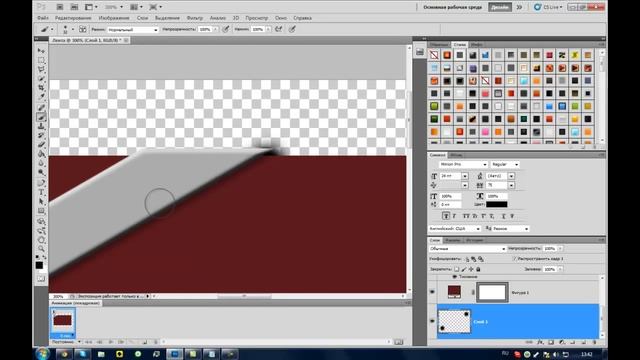Select the first animation frame thumbnail
The height and width of the screenshot is (360, 640).
click(x=63, y=322)
